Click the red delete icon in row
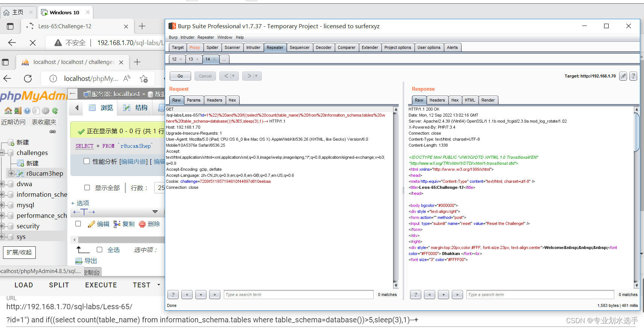This screenshot has height=328, width=644. pos(142,224)
